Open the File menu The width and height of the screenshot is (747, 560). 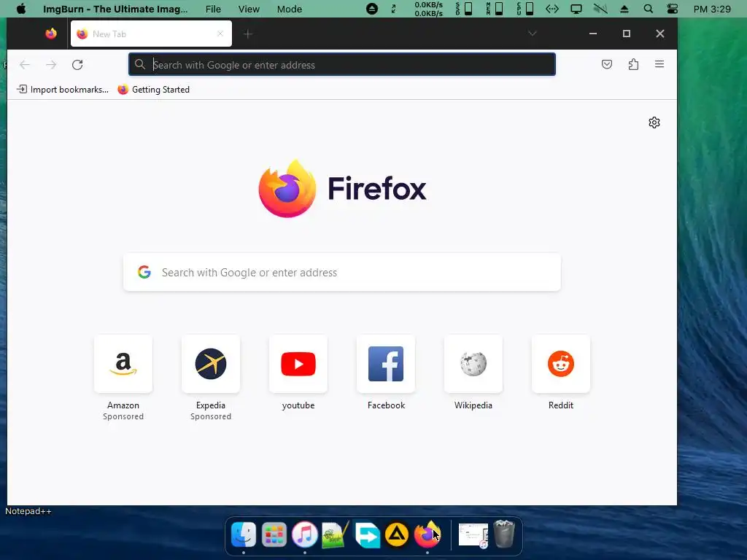(213, 9)
